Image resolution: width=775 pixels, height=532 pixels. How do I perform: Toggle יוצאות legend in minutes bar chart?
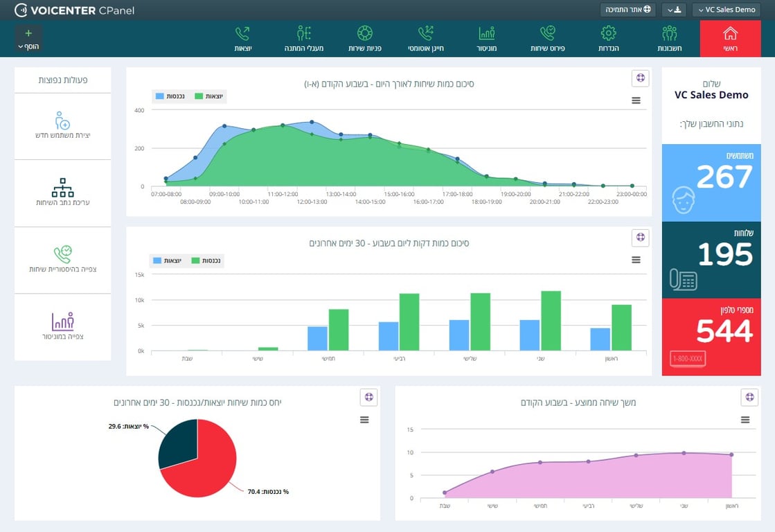[x=167, y=260]
